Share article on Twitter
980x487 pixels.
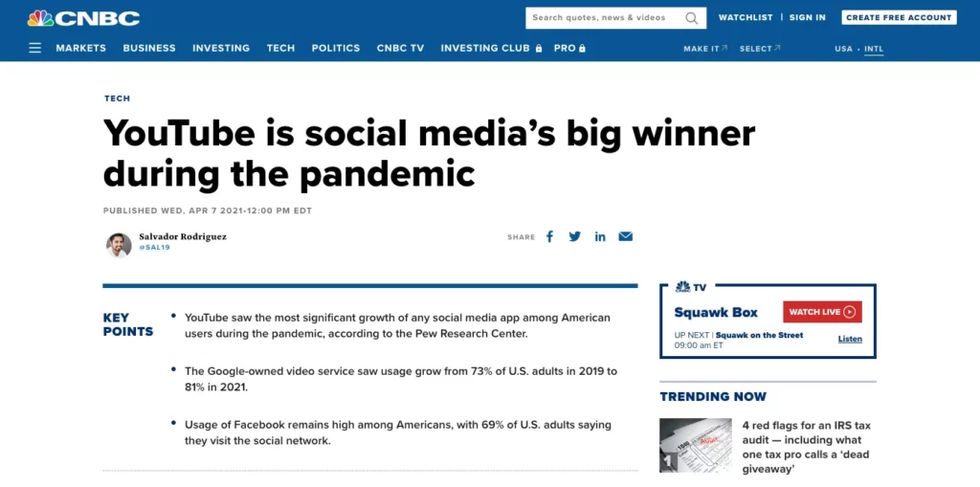pos(574,236)
